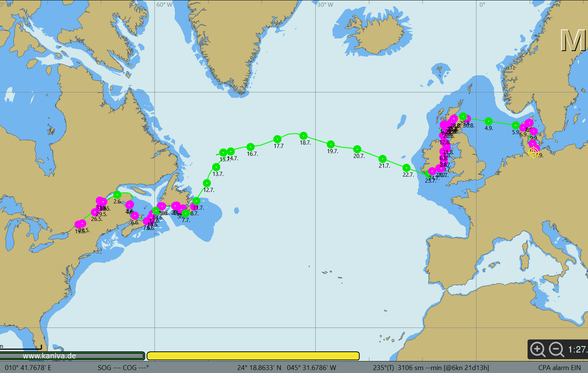The width and height of the screenshot is (588, 373).
Task: Select the yellow crosshair position marker
Action: coord(534,152)
